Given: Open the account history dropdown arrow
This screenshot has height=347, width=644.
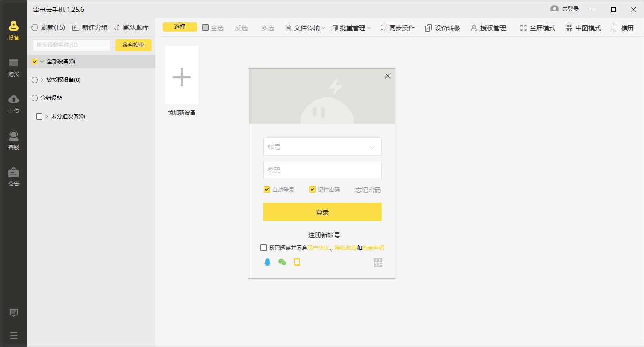Looking at the screenshot, I should click(372, 147).
